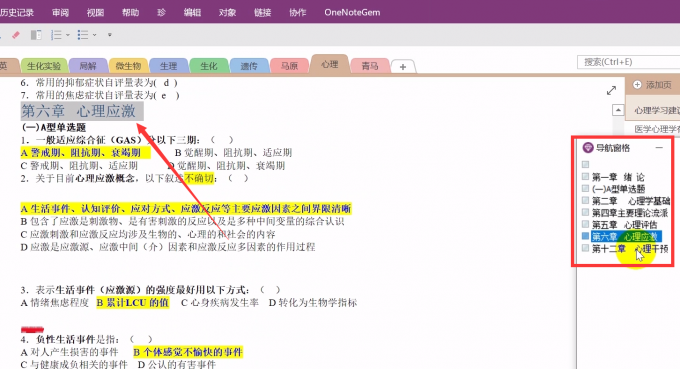Jump to 第五章 心理评估 heading link
Viewport: 680px width, 369px height.
pyautogui.click(x=624, y=225)
